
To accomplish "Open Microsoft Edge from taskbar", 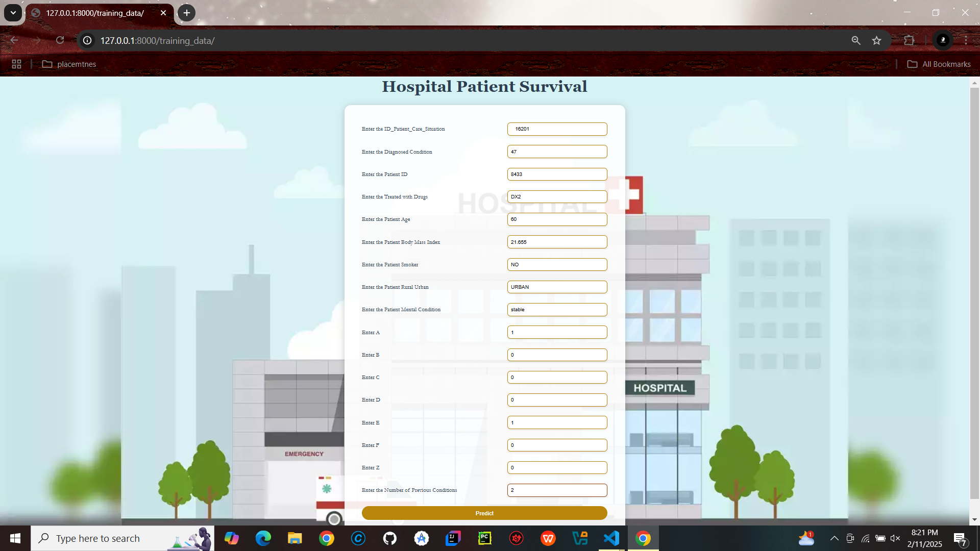I will 263,538.
